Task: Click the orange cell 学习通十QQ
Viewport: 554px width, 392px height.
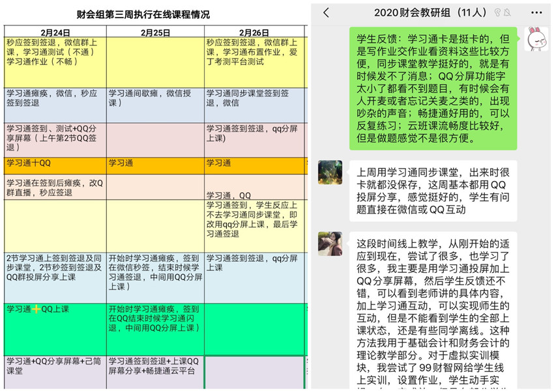Action: pos(55,166)
